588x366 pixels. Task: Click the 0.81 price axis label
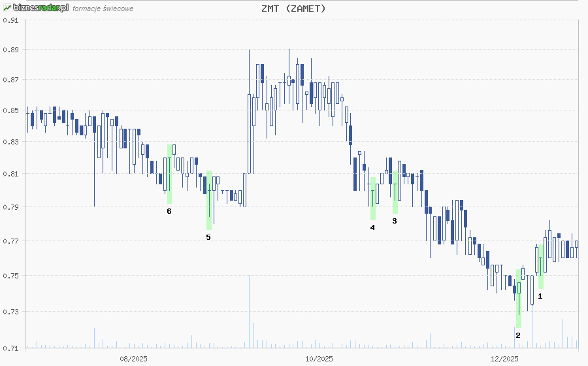(x=10, y=174)
